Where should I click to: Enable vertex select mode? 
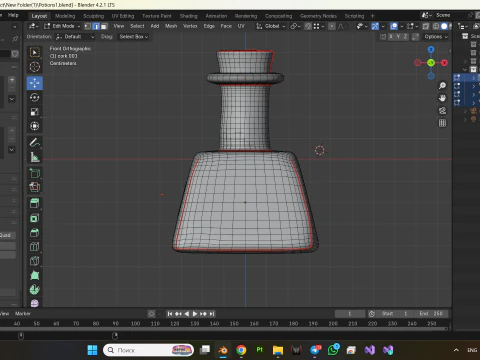[88, 26]
